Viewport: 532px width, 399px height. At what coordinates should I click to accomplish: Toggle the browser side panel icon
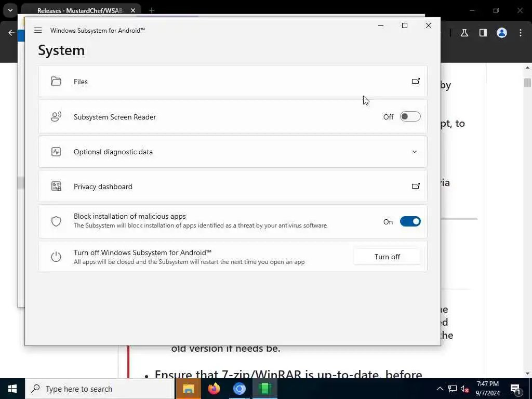(483, 33)
